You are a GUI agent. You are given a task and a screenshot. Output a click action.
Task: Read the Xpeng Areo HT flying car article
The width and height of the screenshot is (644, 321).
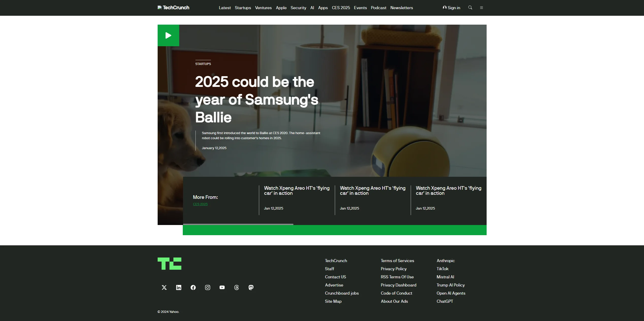[296, 191]
